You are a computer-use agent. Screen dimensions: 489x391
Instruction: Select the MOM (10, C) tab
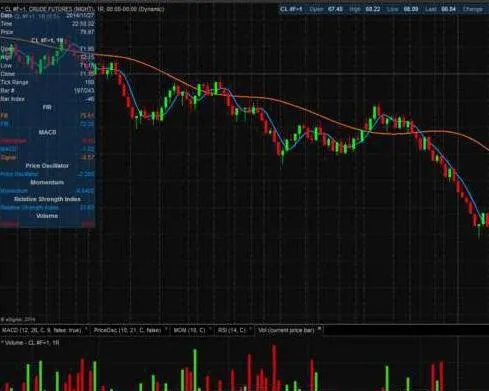coord(189,330)
